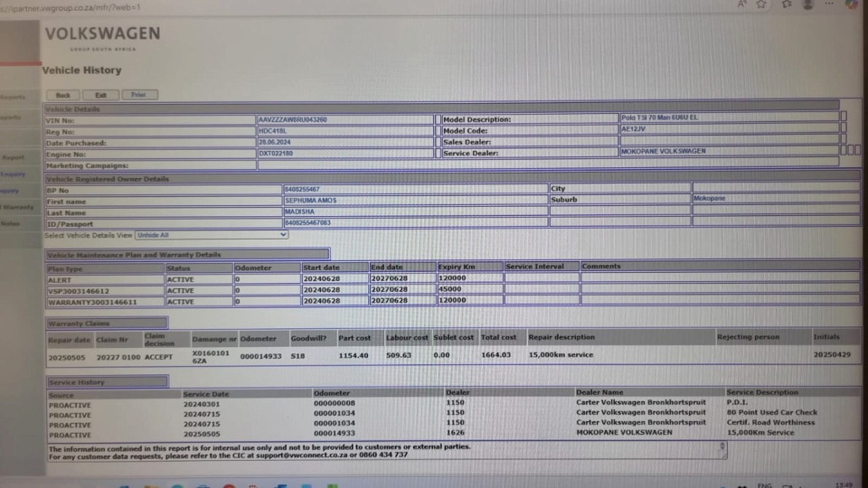Click the browser profile avatar icon
868x488 pixels.
coord(807,5)
